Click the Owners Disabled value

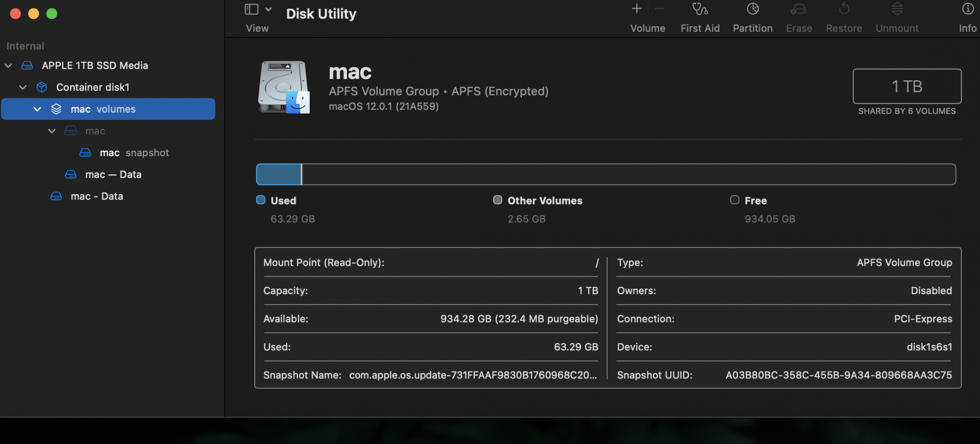tap(931, 291)
